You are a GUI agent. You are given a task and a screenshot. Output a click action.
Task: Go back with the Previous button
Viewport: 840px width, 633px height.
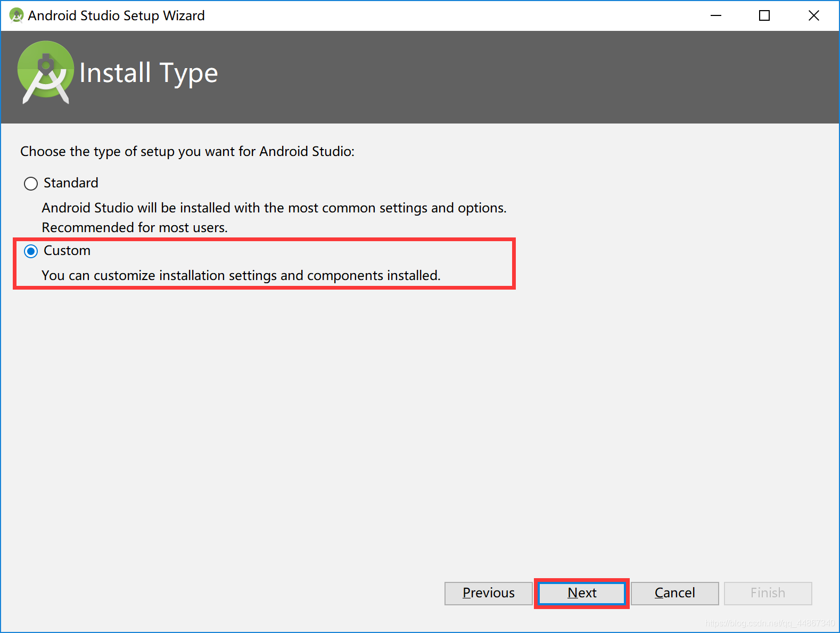(489, 593)
